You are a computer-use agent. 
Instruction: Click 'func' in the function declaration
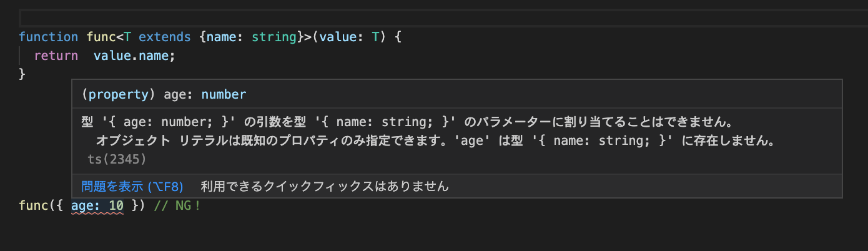pyautogui.click(x=101, y=37)
